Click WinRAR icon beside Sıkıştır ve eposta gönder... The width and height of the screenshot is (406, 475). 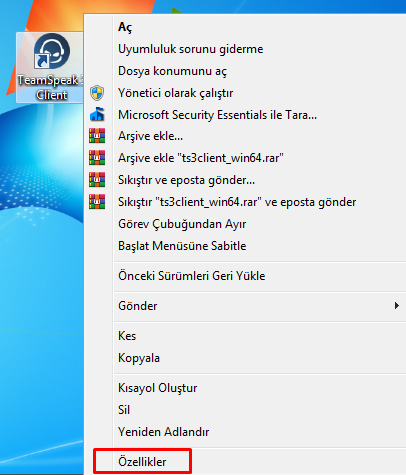coord(97,180)
